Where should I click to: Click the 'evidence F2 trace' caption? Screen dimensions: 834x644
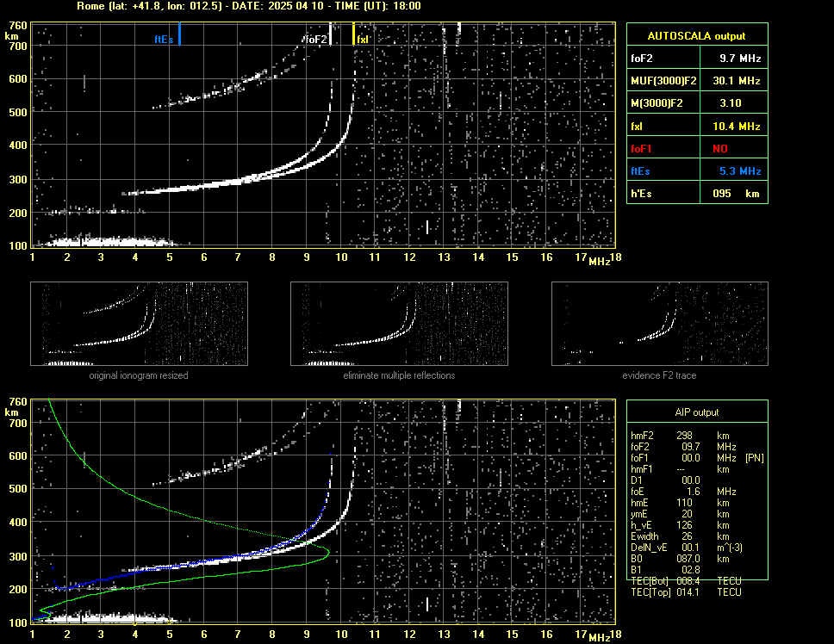click(660, 375)
